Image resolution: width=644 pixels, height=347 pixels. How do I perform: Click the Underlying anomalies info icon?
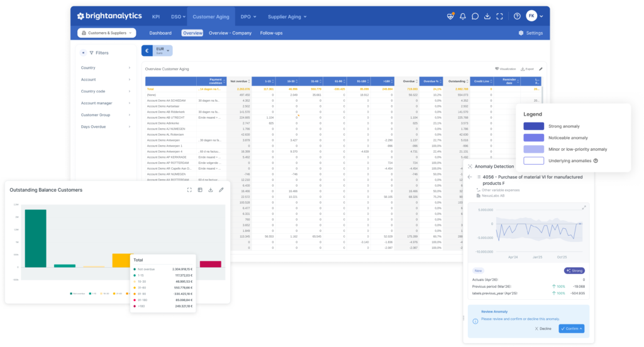(596, 160)
